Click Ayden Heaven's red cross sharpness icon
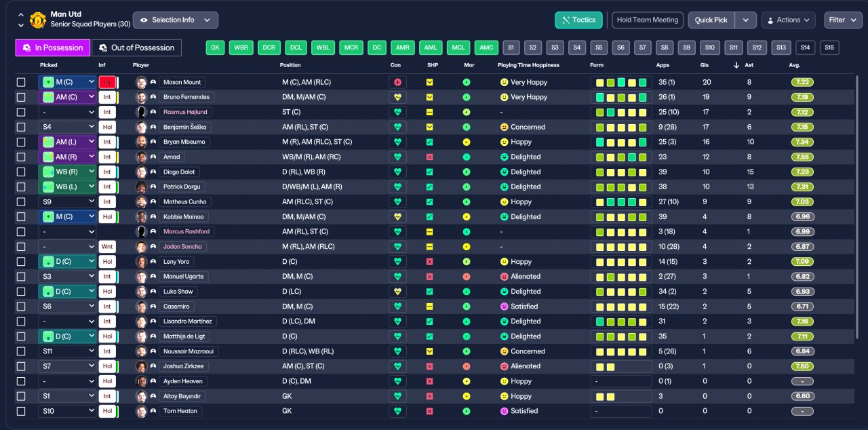Screen dimensions: 868x430 (429, 381)
